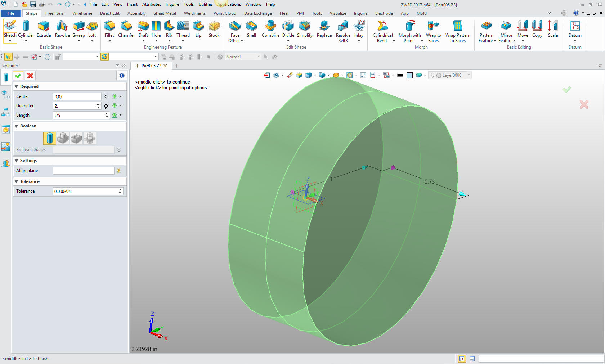Expand the Boolean shapes options chevron
605x364 pixels.
119,150
